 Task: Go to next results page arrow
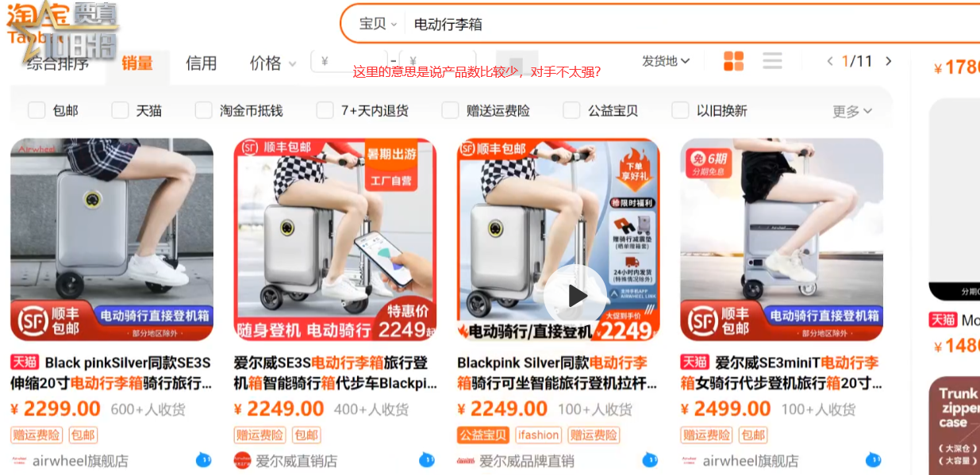coord(889,61)
